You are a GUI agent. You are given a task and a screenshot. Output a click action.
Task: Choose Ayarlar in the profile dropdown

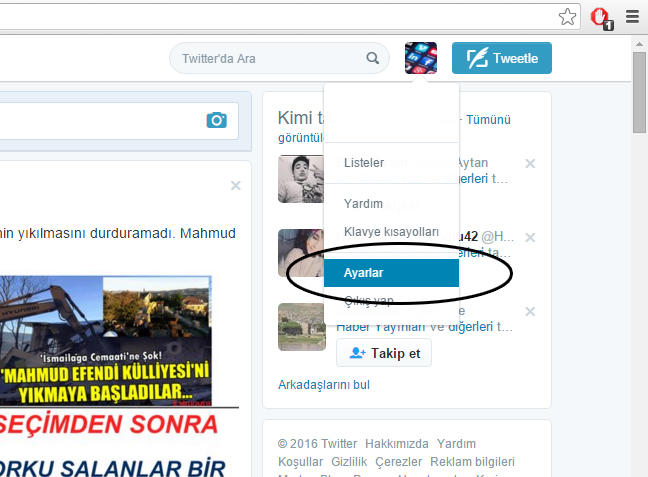point(391,273)
